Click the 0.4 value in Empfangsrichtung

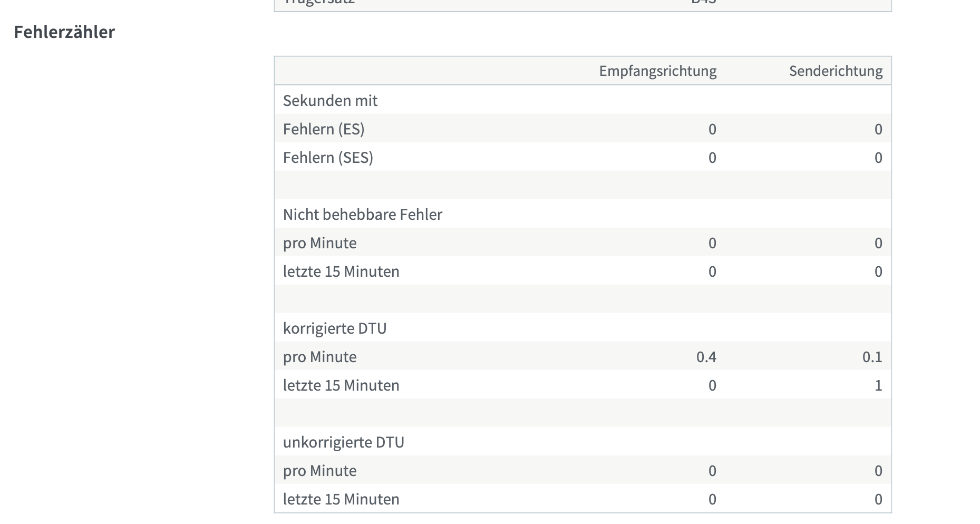706,357
